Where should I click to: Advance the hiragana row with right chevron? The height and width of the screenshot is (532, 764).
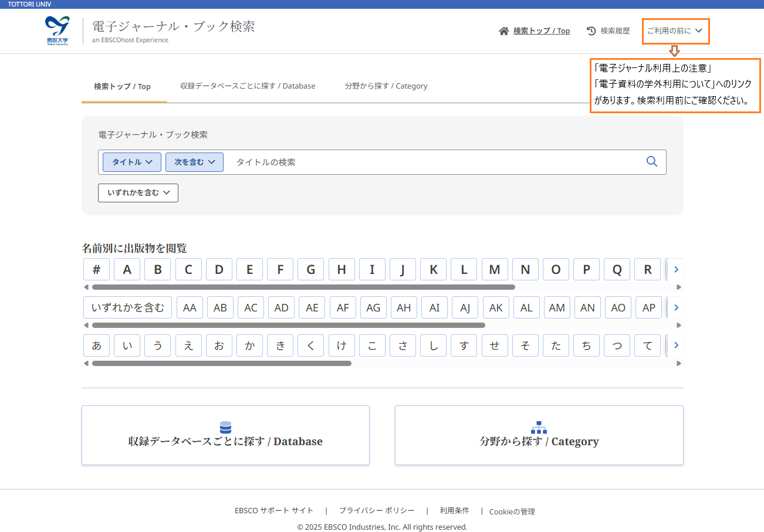pyautogui.click(x=676, y=345)
